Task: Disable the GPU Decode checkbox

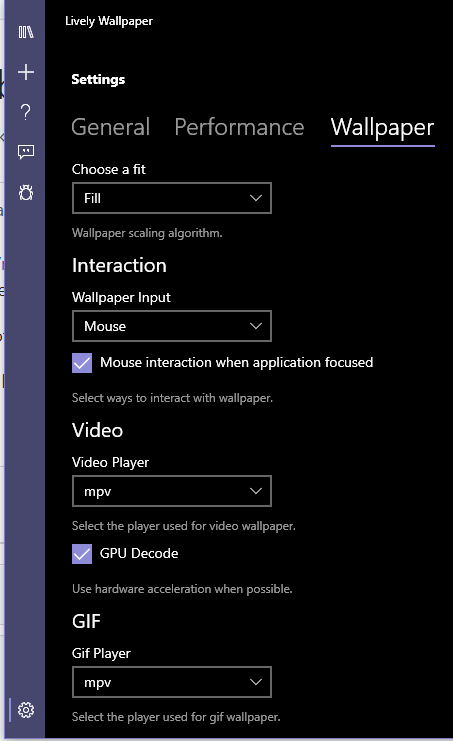Action: (82, 554)
